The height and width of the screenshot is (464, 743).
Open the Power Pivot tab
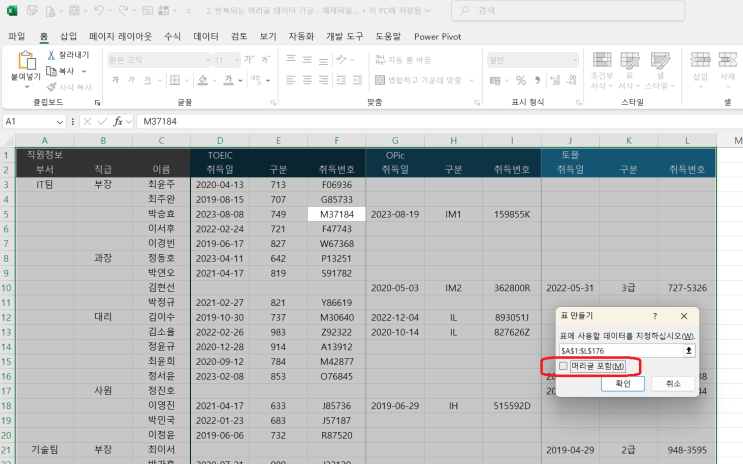tap(437, 36)
